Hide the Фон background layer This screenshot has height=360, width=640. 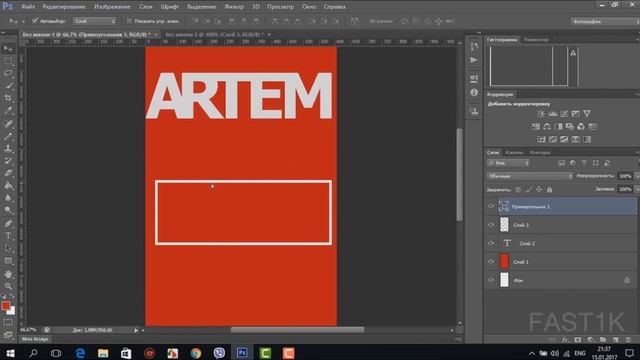[491, 280]
